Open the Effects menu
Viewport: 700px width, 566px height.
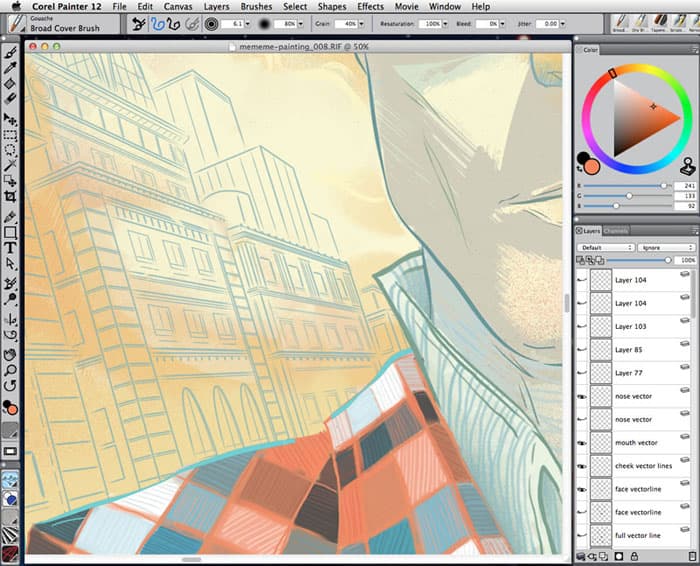(x=370, y=7)
